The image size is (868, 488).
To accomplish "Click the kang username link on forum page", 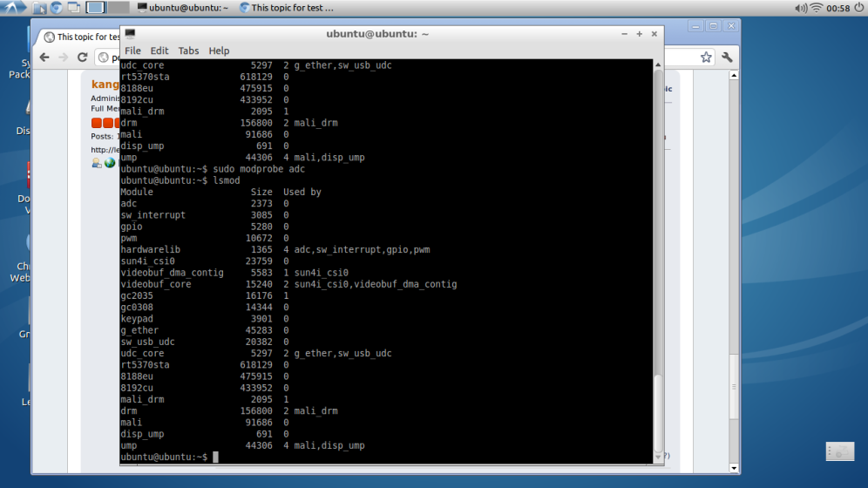I will pyautogui.click(x=105, y=85).
